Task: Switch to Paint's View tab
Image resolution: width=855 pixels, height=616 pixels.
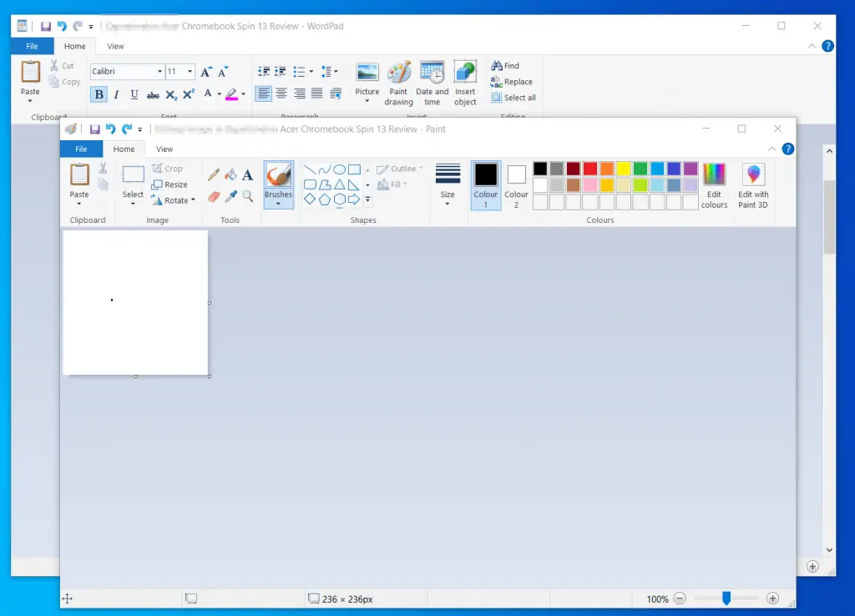Action: point(164,149)
